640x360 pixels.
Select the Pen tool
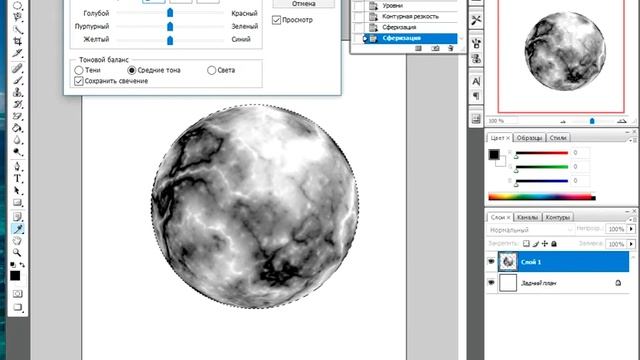point(18,167)
